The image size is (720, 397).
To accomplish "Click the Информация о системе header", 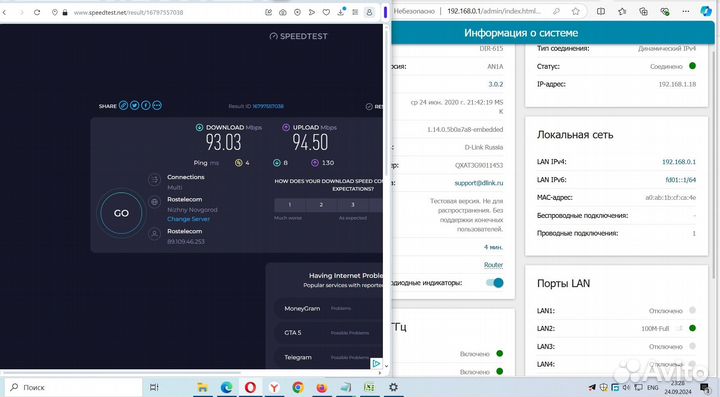I will pyautogui.click(x=521, y=33).
